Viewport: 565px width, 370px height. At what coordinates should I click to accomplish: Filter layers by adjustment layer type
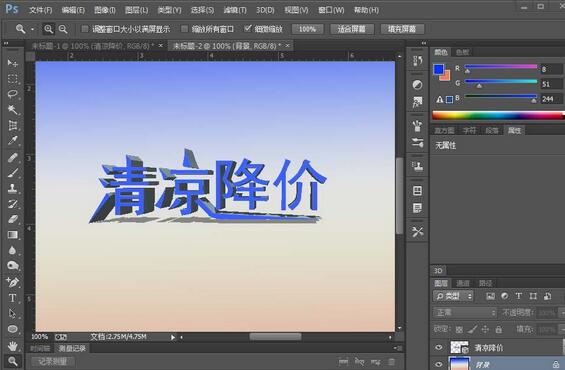click(504, 296)
